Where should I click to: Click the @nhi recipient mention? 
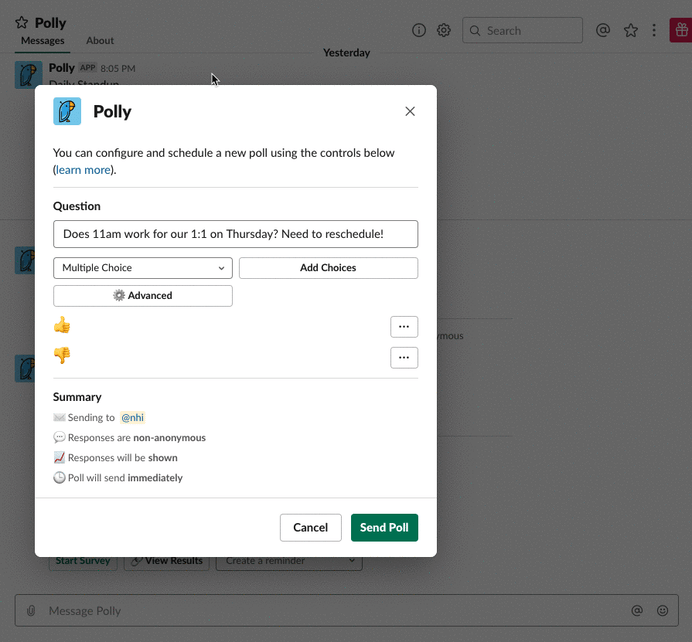(x=132, y=417)
